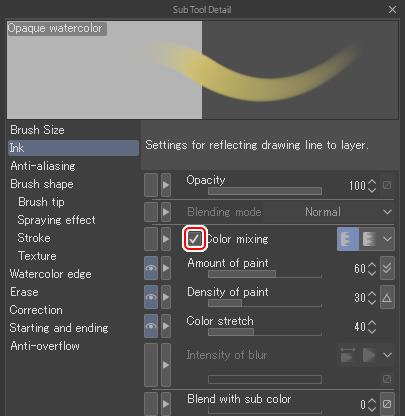Screen dimensions: 405x416
Task: Open Opacity dynamics settings icon
Action: [387, 185]
